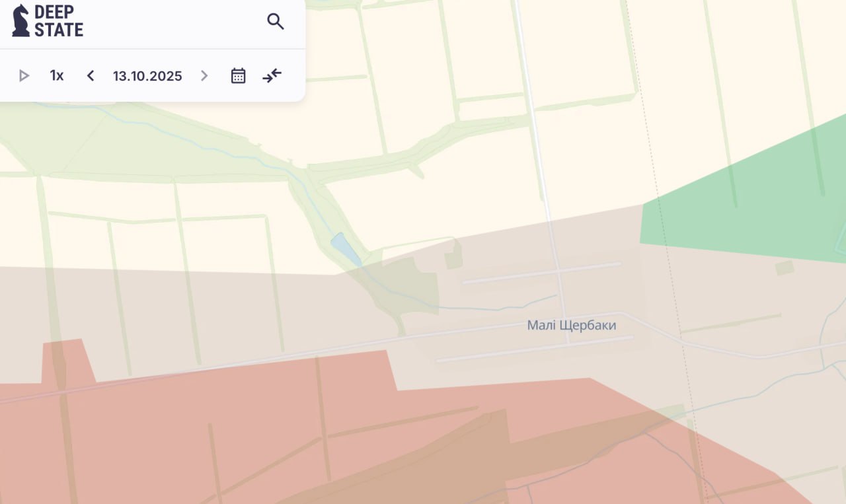Click the date 13.10.2025 field

pos(147,76)
